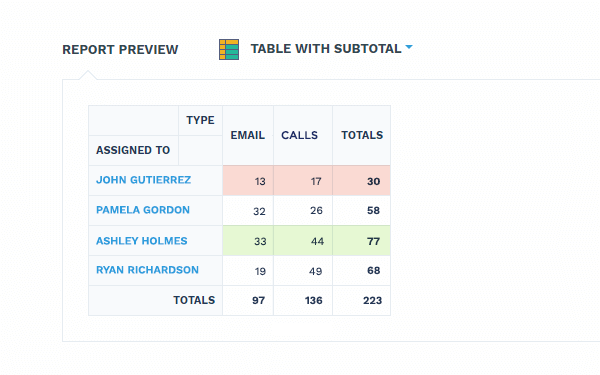The width and height of the screenshot is (600, 375).
Task: Select the Table With Subtotal label
Action: tap(326, 49)
